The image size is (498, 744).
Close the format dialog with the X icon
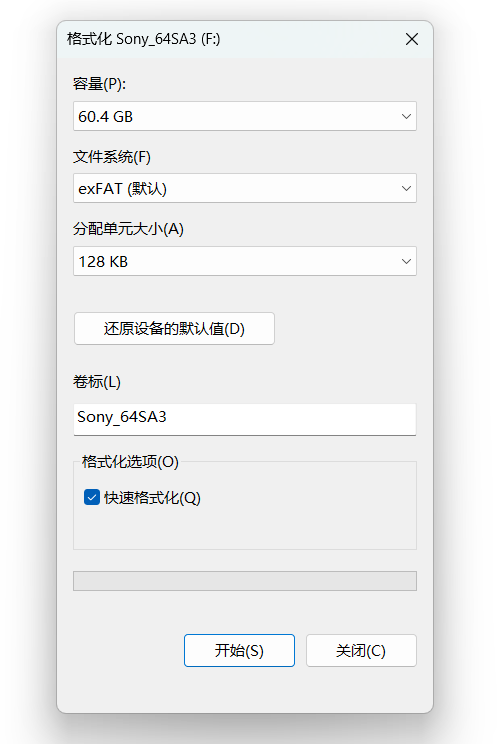412,39
